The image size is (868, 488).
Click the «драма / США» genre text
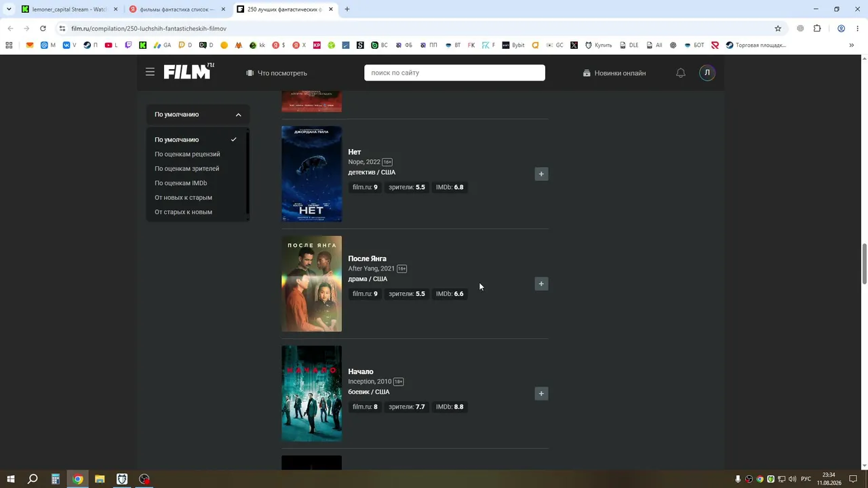click(x=368, y=279)
